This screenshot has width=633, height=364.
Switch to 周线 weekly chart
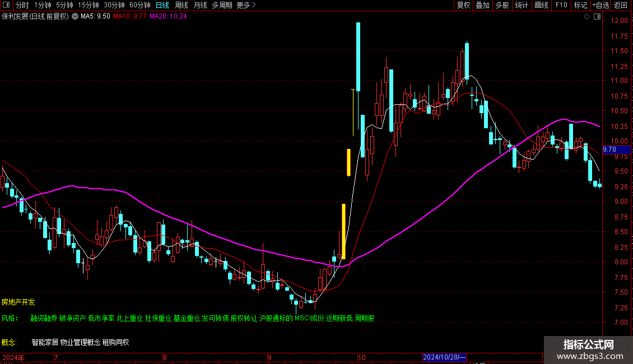click(x=181, y=5)
